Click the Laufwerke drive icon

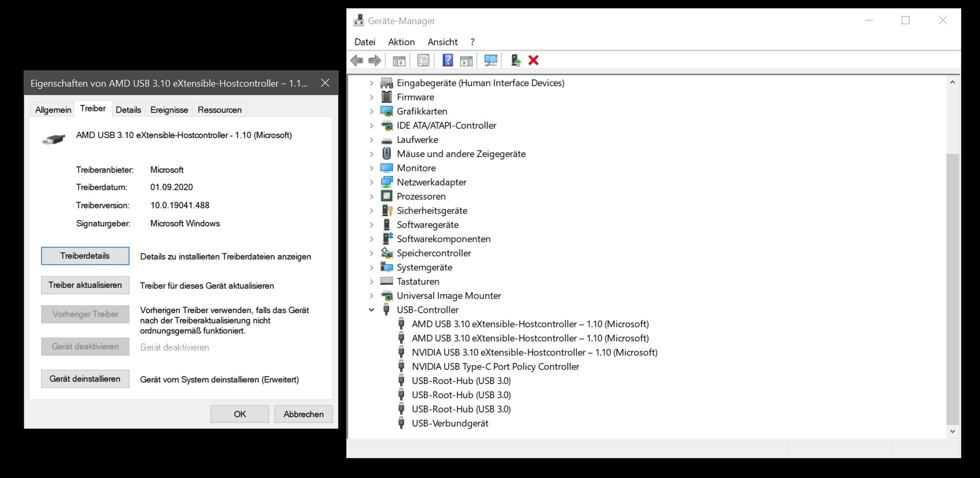tap(386, 140)
